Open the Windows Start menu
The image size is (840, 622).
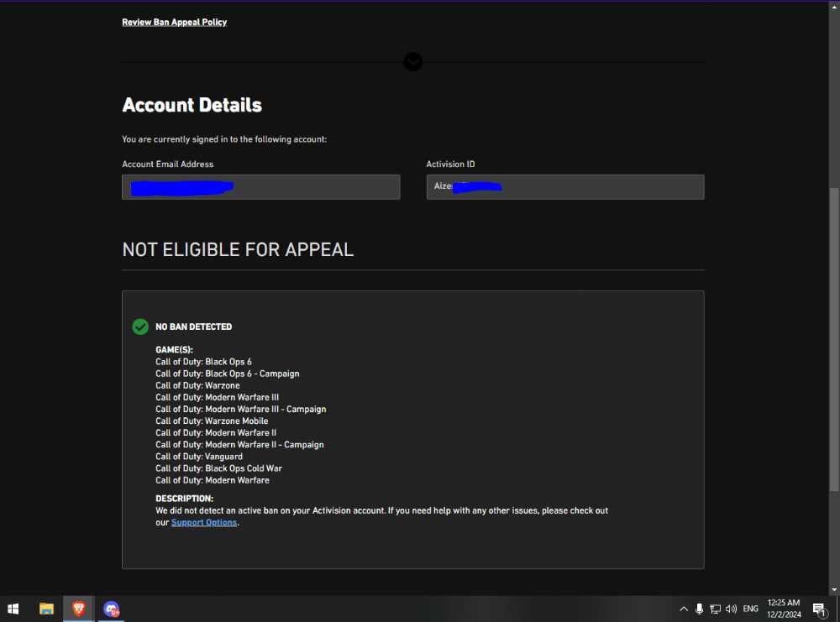pyautogui.click(x=13, y=609)
